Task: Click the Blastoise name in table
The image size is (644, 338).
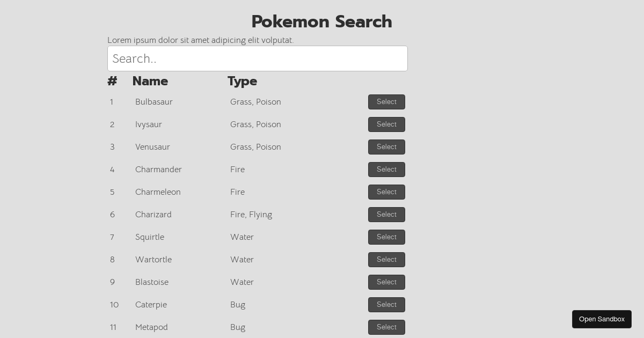Action: [152, 282]
